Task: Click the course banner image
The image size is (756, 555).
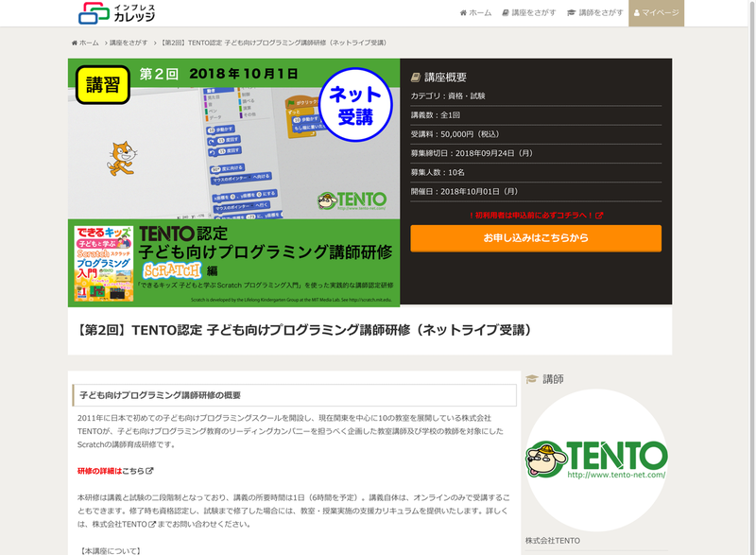Action: 233,182
